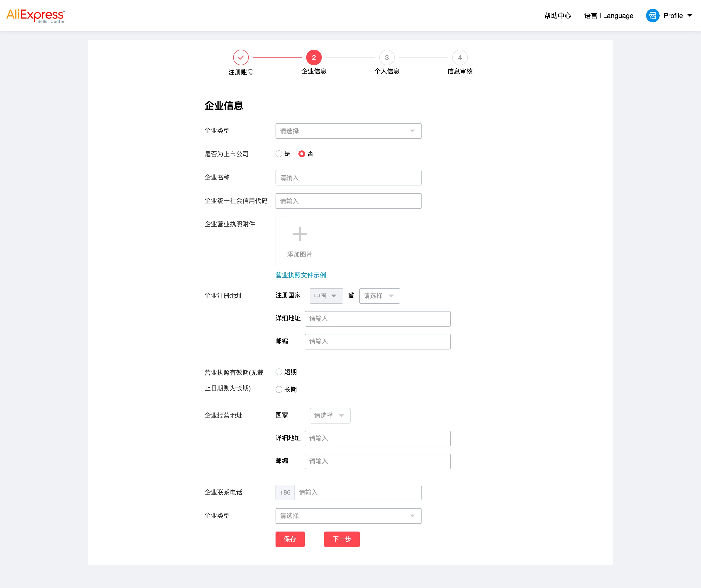This screenshot has height=588, width=701.
Task: Open 帮助中心 in header
Action: point(557,16)
